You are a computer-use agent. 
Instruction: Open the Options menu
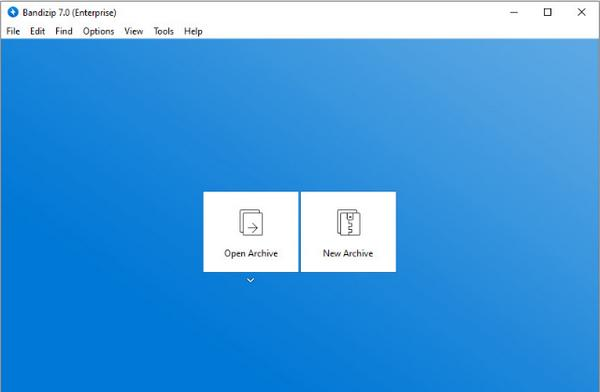click(x=98, y=31)
